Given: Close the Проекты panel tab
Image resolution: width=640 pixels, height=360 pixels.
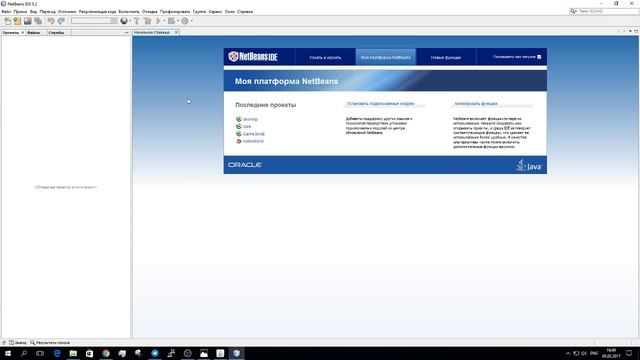Looking at the screenshot, I should coord(23,32).
